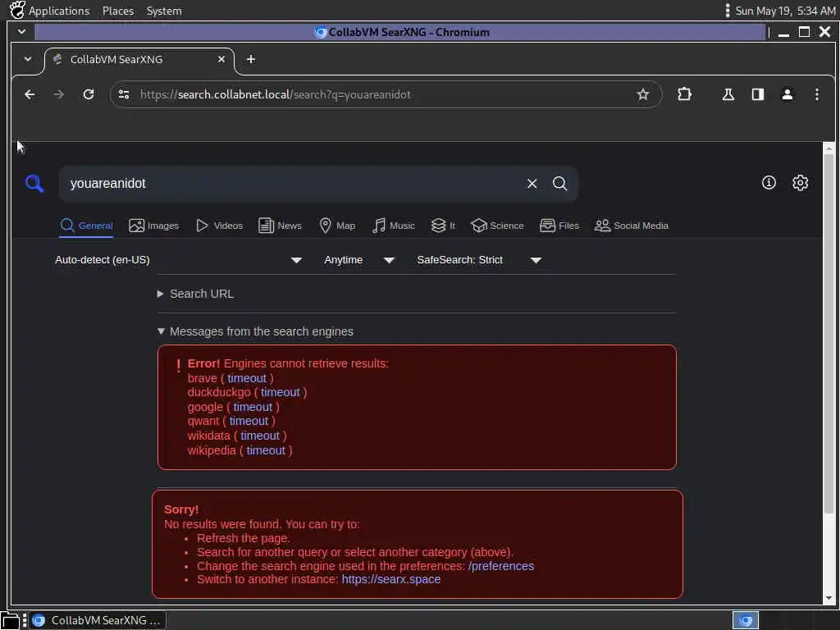Viewport: 840px width, 630px height.
Task: Clear the search query with the X icon
Action: point(532,184)
